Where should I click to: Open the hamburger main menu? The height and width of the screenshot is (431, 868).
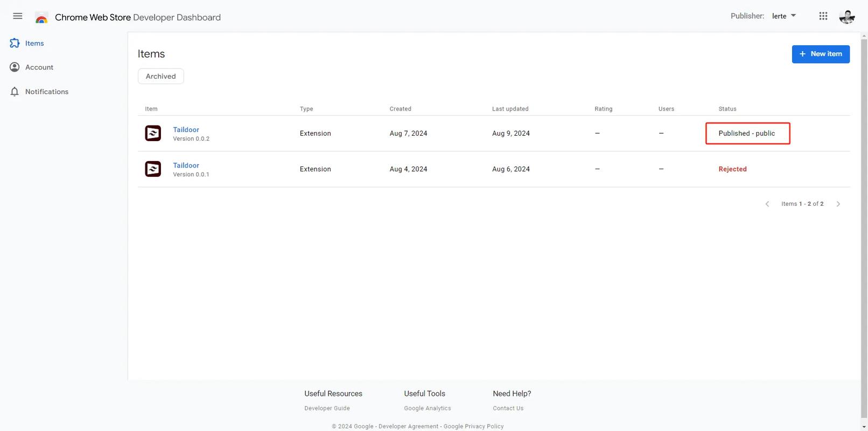18,16
